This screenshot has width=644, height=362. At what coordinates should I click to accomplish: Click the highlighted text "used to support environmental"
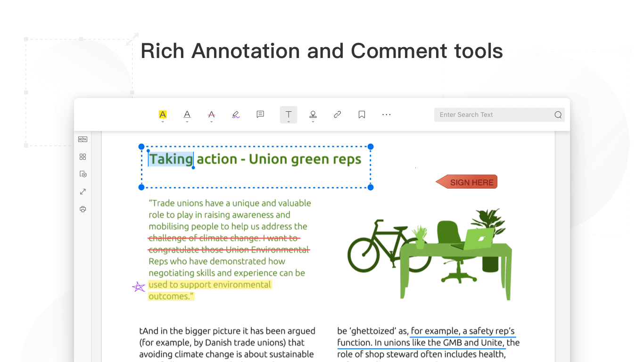(210, 285)
